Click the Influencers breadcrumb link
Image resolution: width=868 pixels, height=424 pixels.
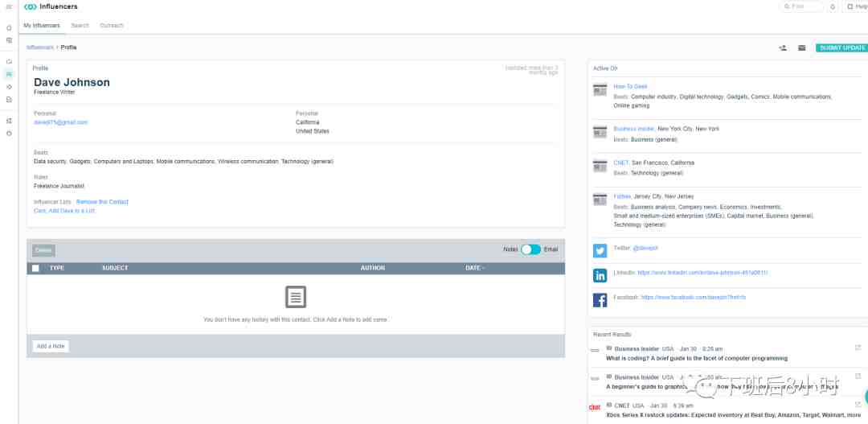tap(40, 47)
